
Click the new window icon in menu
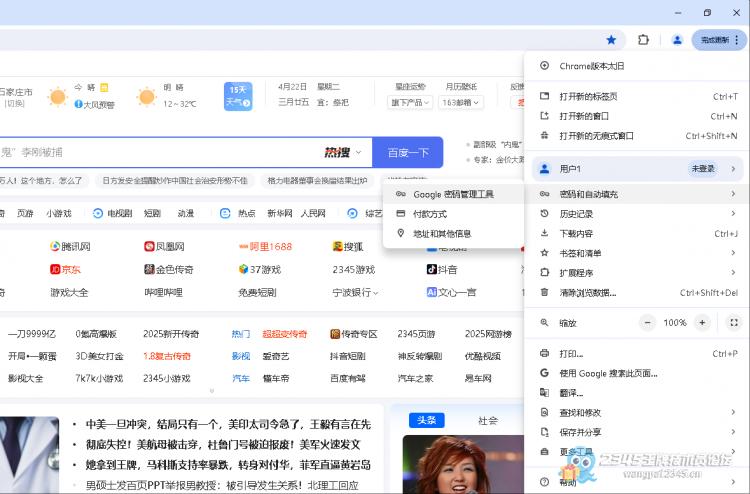[544, 116]
